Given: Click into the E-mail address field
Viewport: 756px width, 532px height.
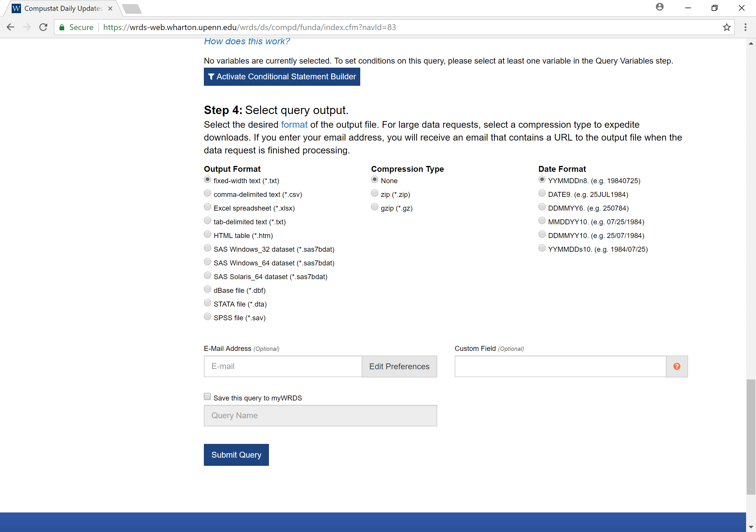Looking at the screenshot, I should [283, 366].
